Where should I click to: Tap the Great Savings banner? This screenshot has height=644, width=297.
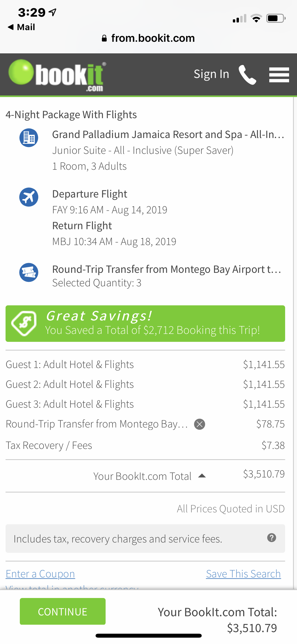coord(145,323)
